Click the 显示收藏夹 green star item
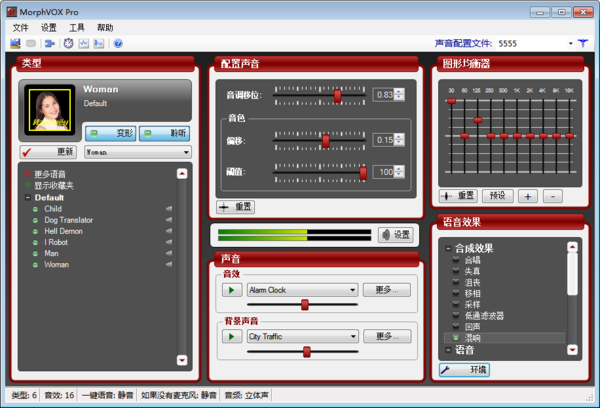The height and width of the screenshot is (408, 600). pos(49,186)
